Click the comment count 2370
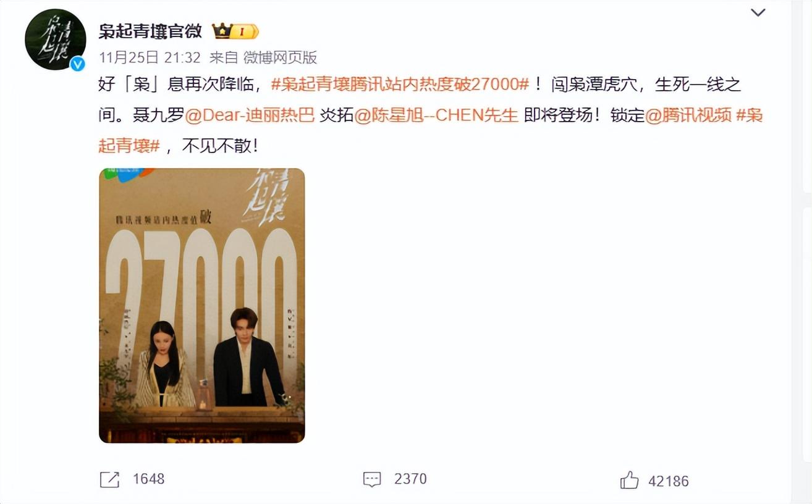The image size is (812, 504). coord(411,479)
